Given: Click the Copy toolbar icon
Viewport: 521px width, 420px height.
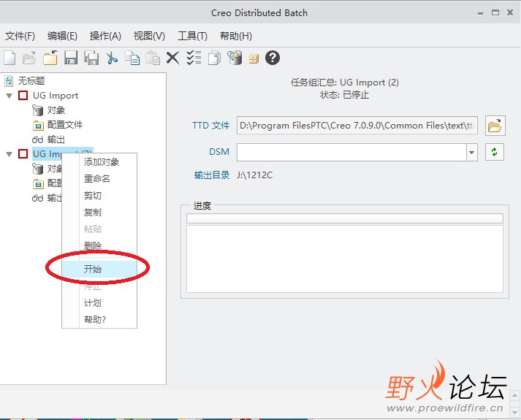Looking at the screenshot, I should pos(132,58).
